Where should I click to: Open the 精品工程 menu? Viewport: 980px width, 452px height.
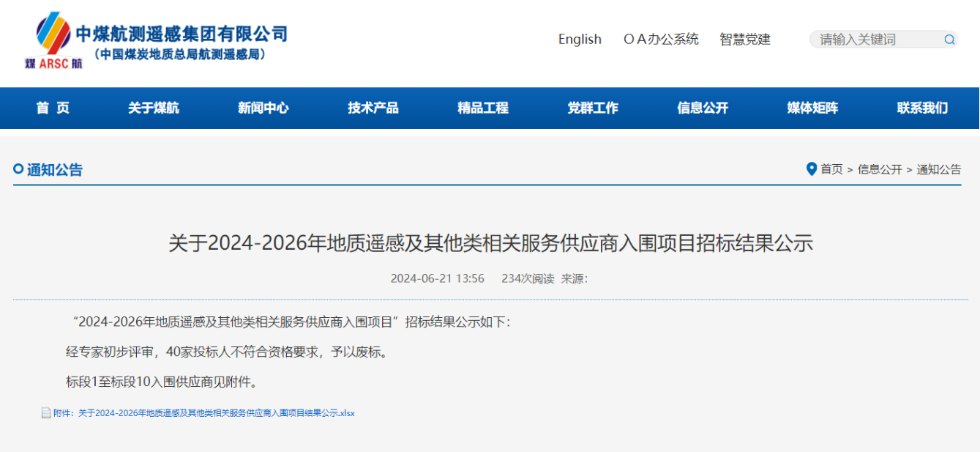(x=483, y=108)
